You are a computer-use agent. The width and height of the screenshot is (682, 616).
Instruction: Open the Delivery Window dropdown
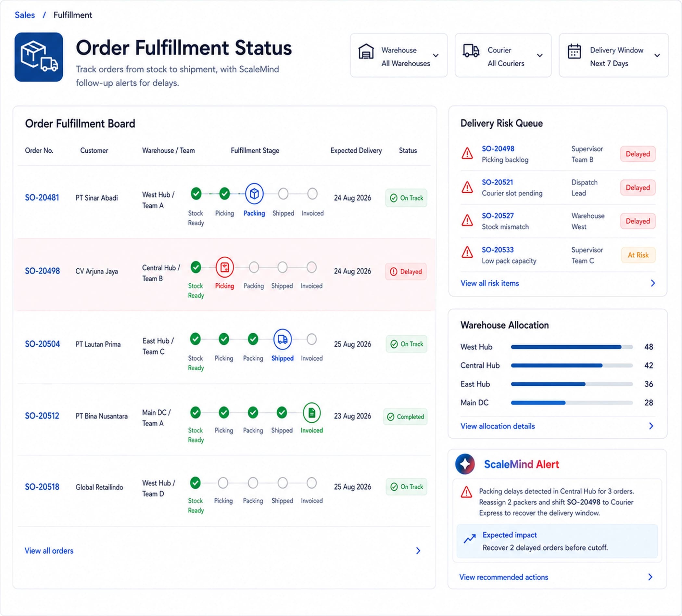pyautogui.click(x=614, y=55)
